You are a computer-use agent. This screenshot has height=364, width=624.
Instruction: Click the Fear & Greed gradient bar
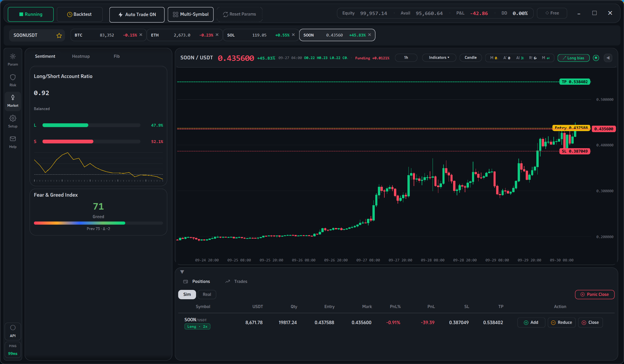98,223
